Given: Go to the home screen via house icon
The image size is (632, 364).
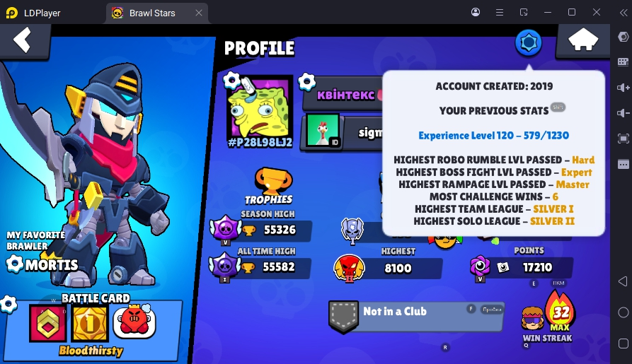Looking at the screenshot, I should 583,40.
